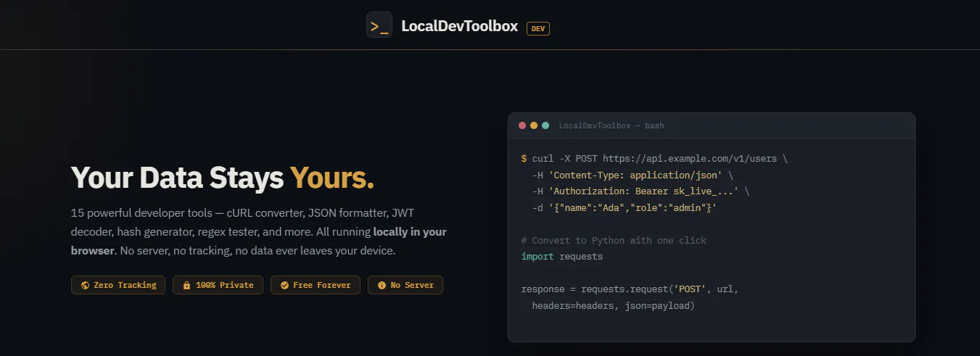Screen dimensions: 980x356
Task: Click the checkmark icon in Free Forever
Action: pyautogui.click(x=285, y=285)
